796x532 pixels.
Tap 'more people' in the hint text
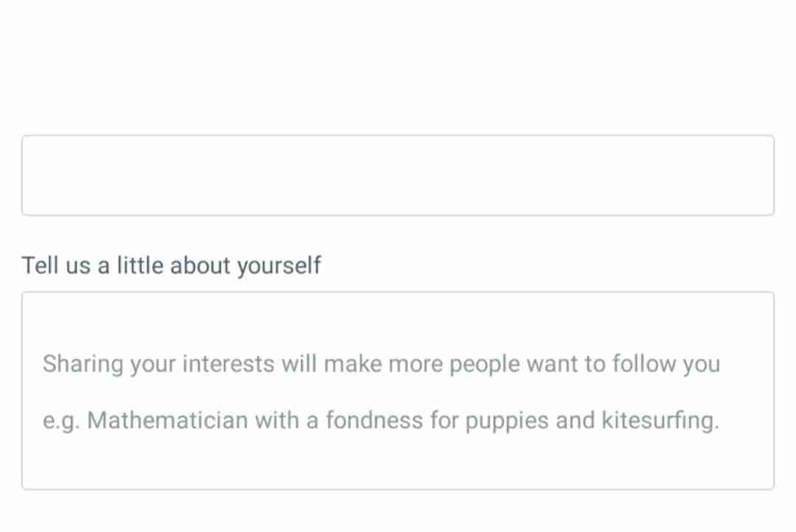tap(453, 364)
